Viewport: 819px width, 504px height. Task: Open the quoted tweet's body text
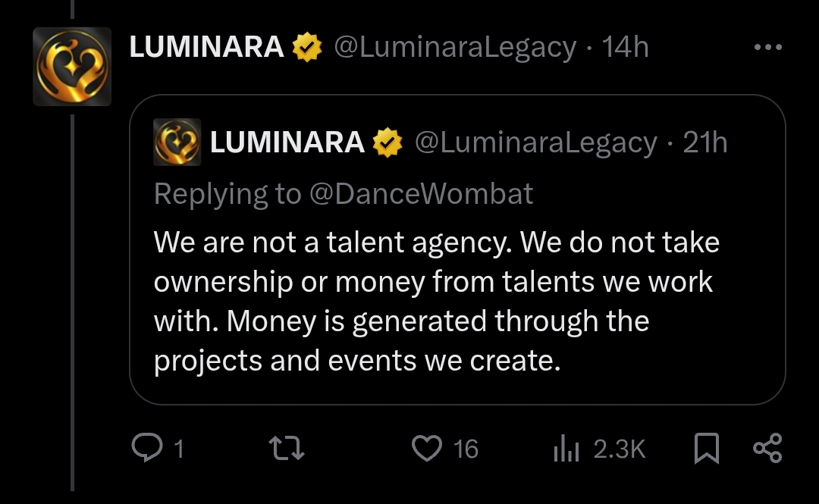(x=436, y=302)
